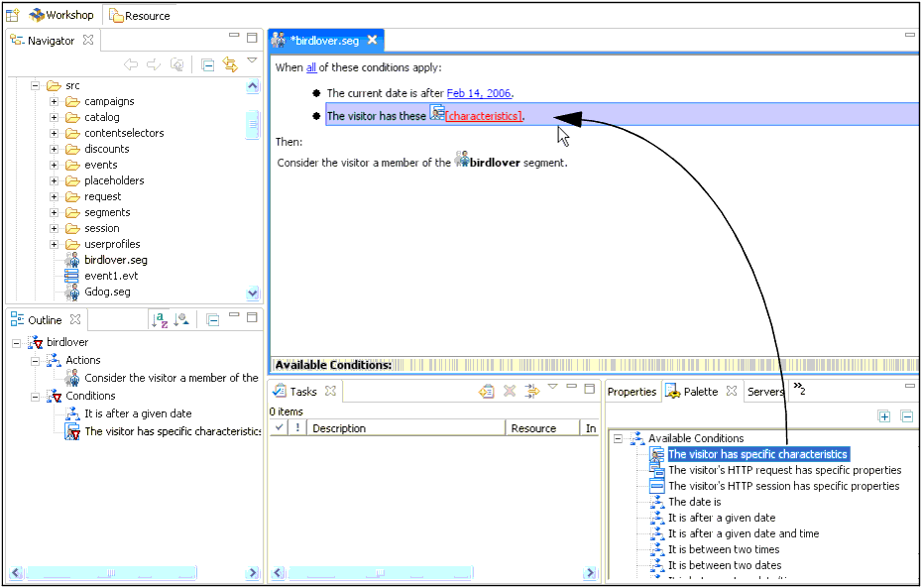Select 'It is between two times' condition
The image size is (922, 588).
[x=724, y=549]
